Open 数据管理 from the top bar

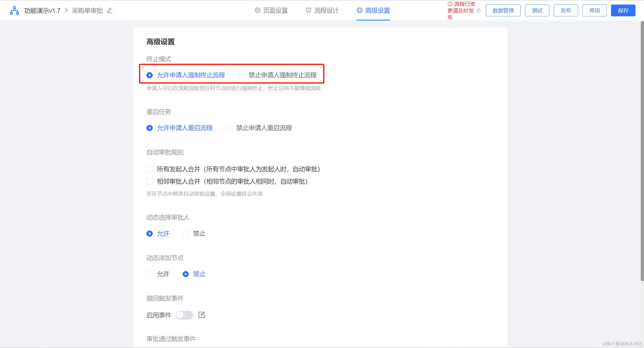tap(503, 11)
